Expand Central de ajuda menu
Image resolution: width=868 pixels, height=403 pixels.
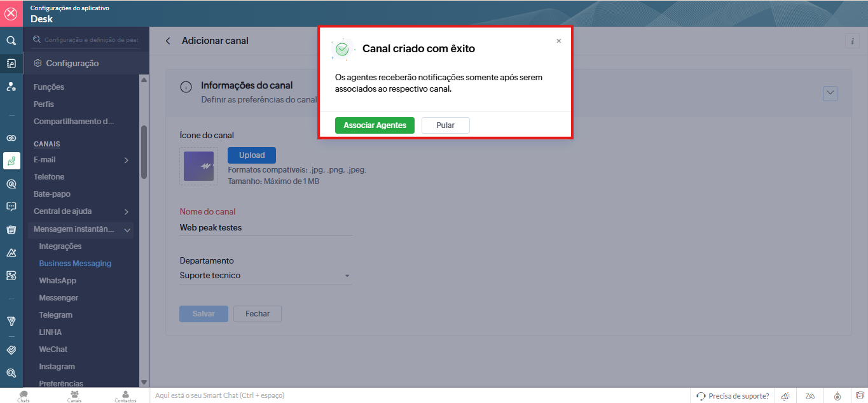126,211
